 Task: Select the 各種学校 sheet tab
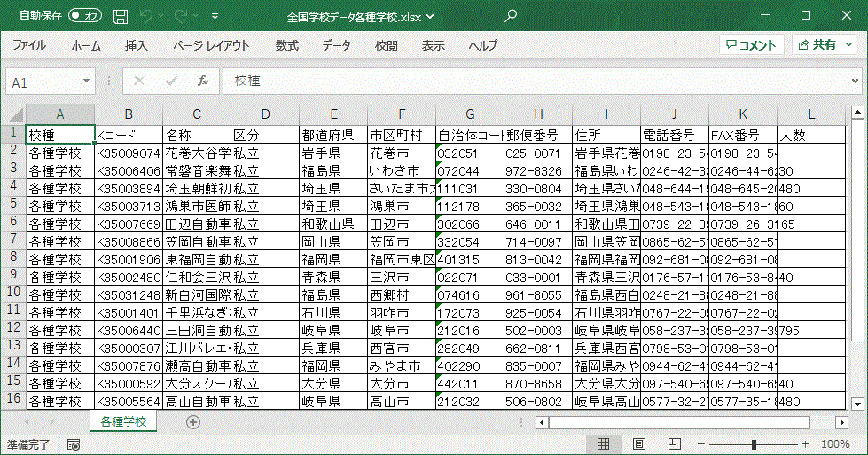123,422
